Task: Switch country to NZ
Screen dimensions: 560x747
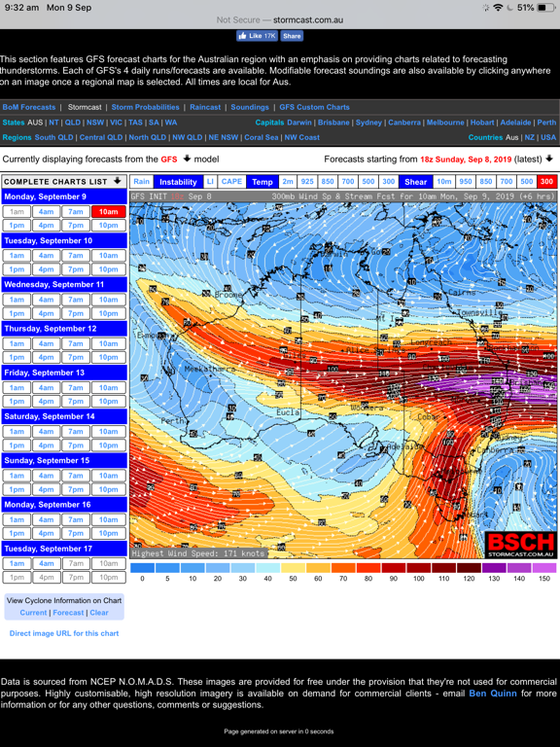Action: click(530, 137)
